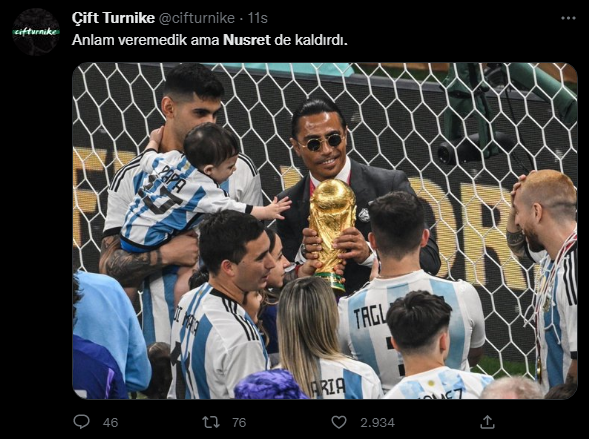The height and width of the screenshot is (439, 589).
Task: View the 2.934 likes count
Action: [x=378, y=423]
